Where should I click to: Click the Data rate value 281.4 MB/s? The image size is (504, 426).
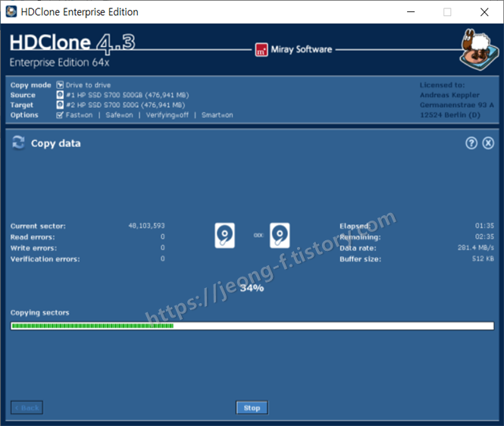point(476,248)
